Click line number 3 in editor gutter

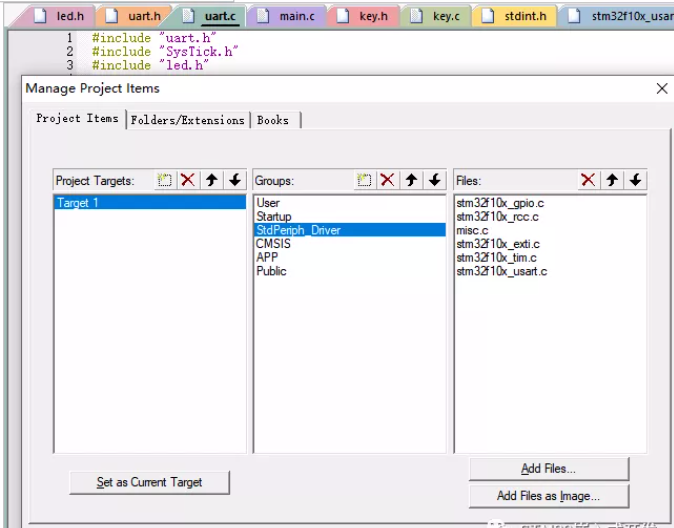click(70, 65)
